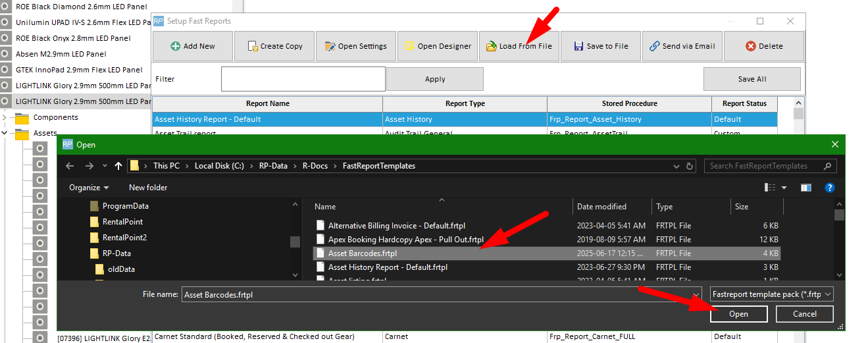This screenshot has height=343, width=868.
Task: Toggle the preview pane icon
Action: tap(806, 188)
